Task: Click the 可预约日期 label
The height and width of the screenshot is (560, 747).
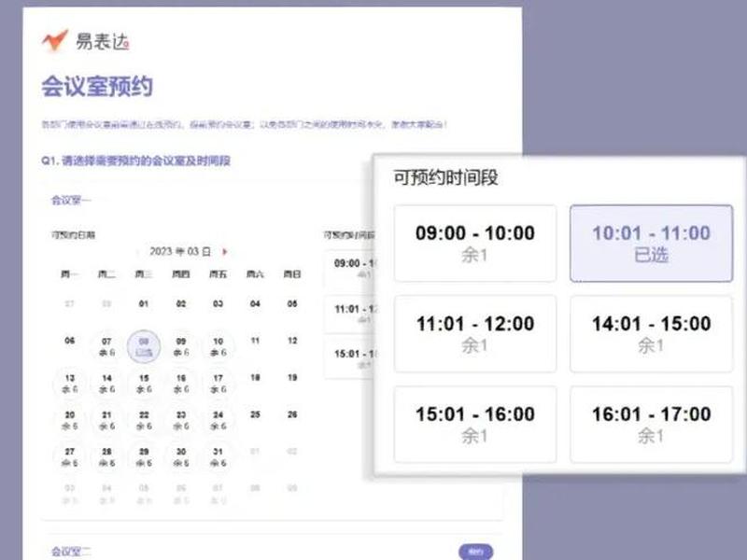Action: tap(74, 235)
